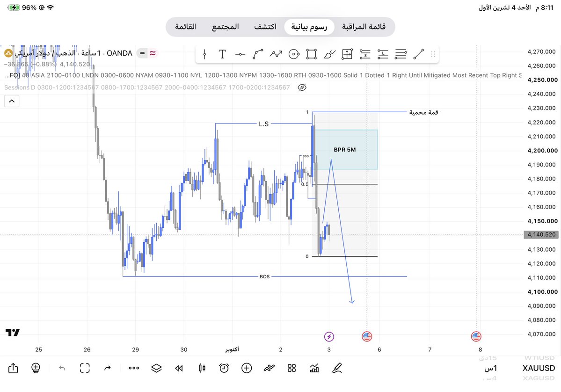This screenshot has width=561, height=392.
Task: Tap the purple lightning event marker
Action: (x=329, y=336)
